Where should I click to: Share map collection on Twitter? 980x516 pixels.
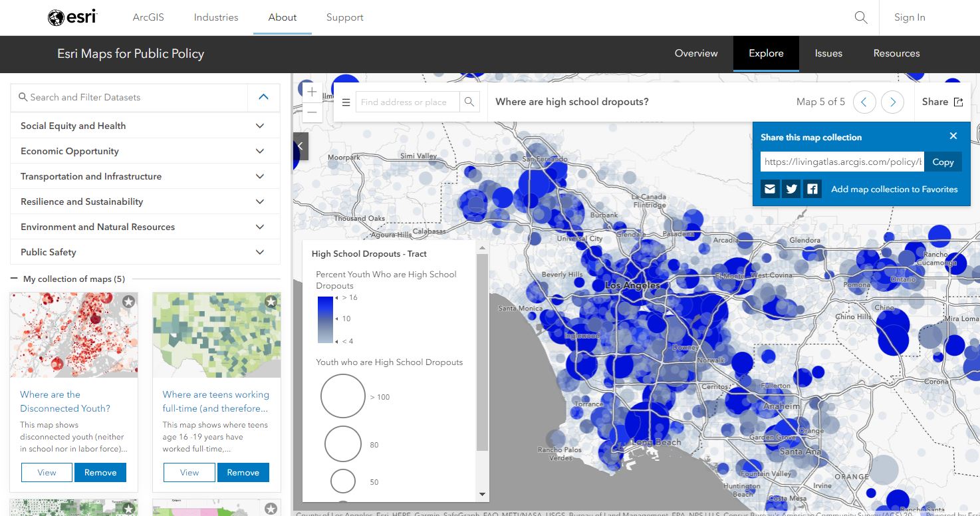point(791,189)
